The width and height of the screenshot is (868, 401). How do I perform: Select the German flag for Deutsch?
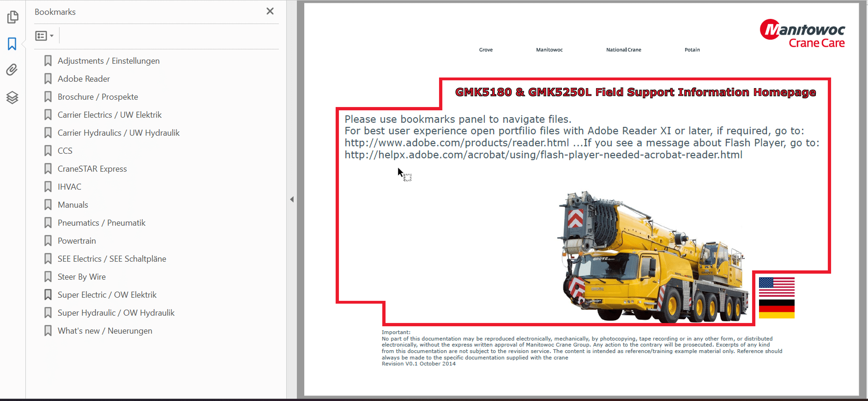coord(777,309)
